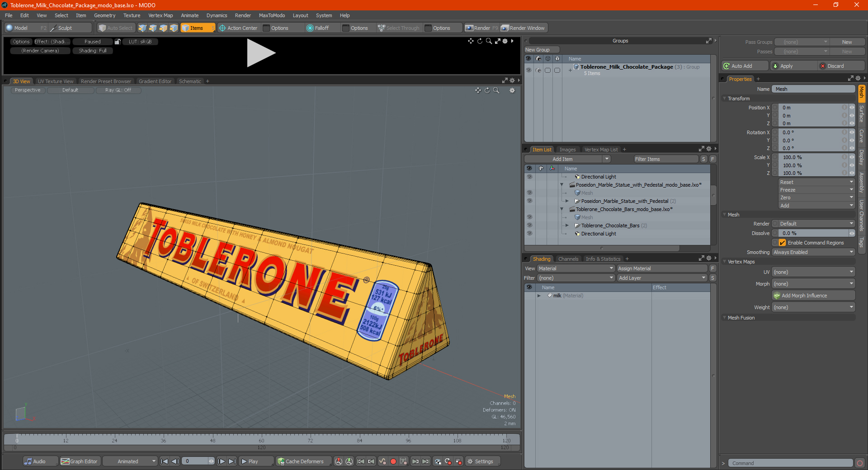This screenshot has height=470, width=868.
Task: Open the MaxToModo menu
Action: pyautogui.click(x=272, y=15)
